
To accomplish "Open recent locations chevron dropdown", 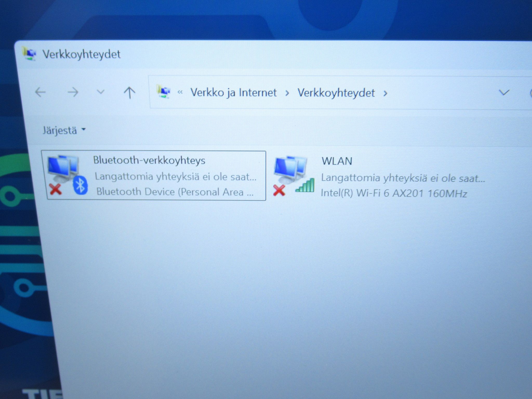I will [x=101, y=92].
